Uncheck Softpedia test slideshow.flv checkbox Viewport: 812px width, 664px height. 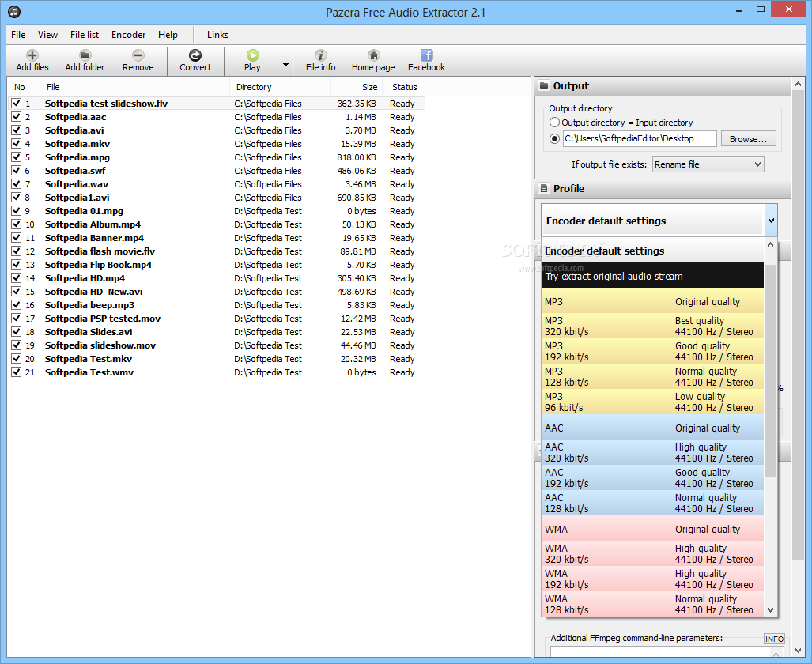pos(17,103)
